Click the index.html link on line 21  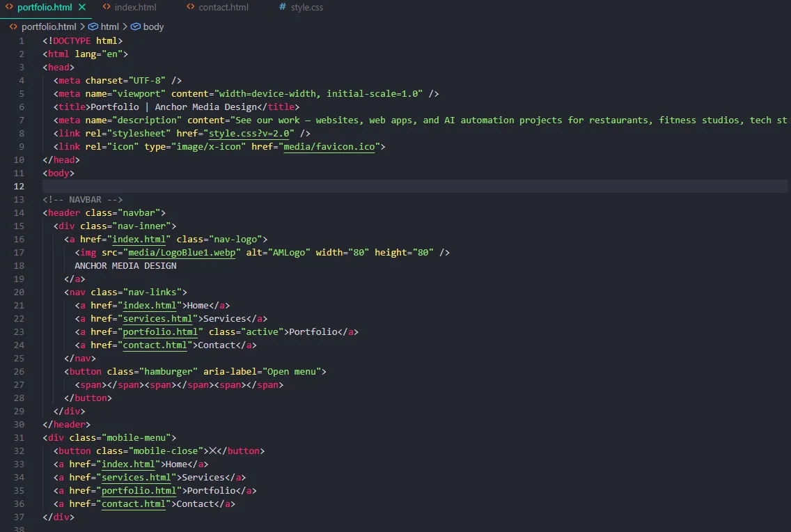[149, 306]
